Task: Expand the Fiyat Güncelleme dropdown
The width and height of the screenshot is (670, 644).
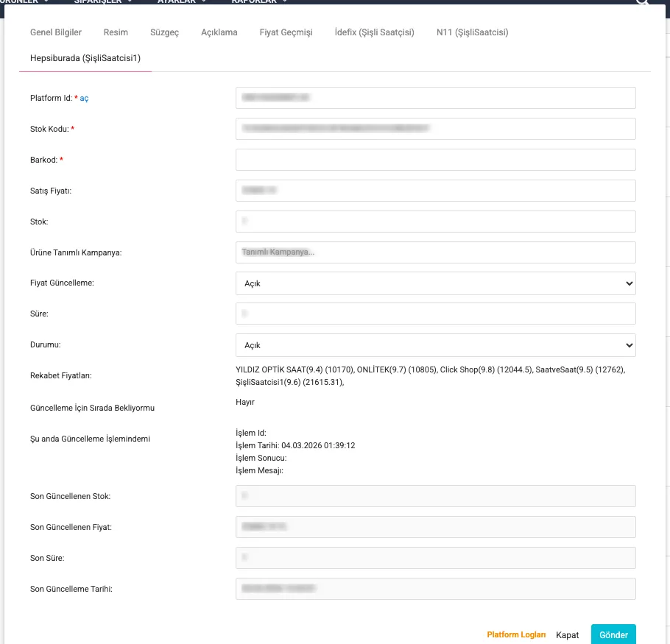Action: tap(435, 283)
